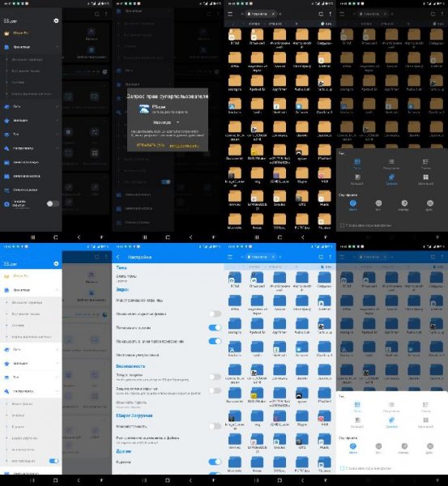
Task: Select highlighted large-grid view icon in light view sheet
Action: 356,405
